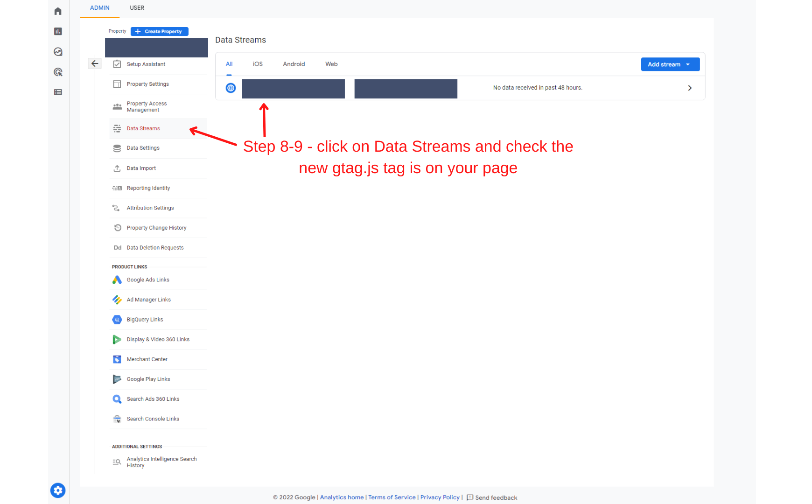812x504 pixels.
Task: Open Data Settings menu item
Action: pos(143,148)
